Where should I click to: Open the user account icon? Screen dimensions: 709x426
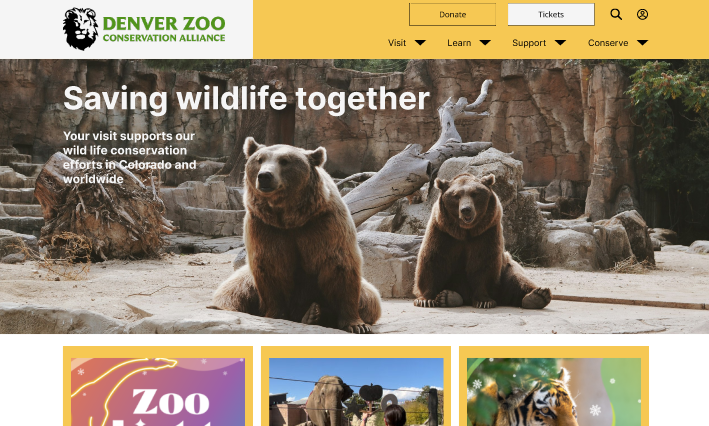(642, 14)
